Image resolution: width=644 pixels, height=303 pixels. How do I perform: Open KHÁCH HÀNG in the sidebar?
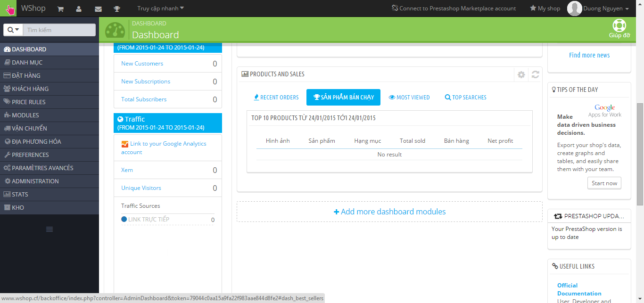tap(50, 89)
